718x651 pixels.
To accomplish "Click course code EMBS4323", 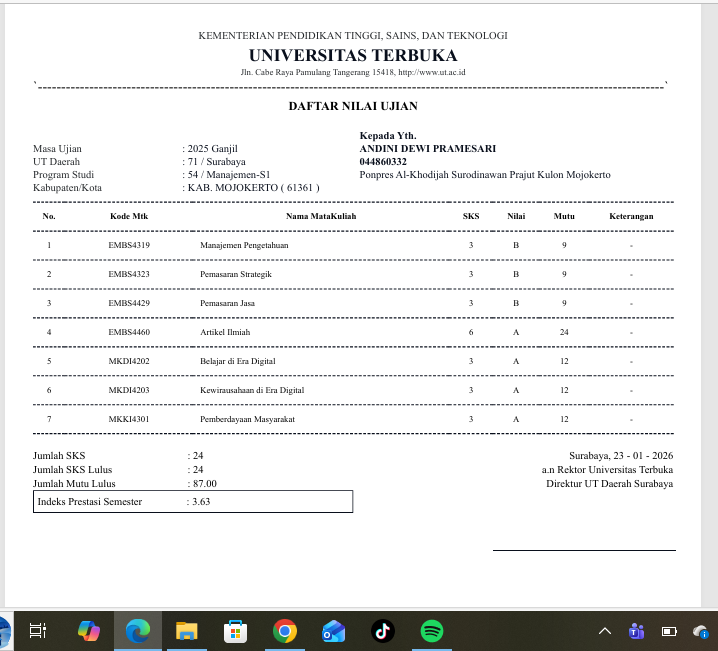I will (x=129, y=274).
